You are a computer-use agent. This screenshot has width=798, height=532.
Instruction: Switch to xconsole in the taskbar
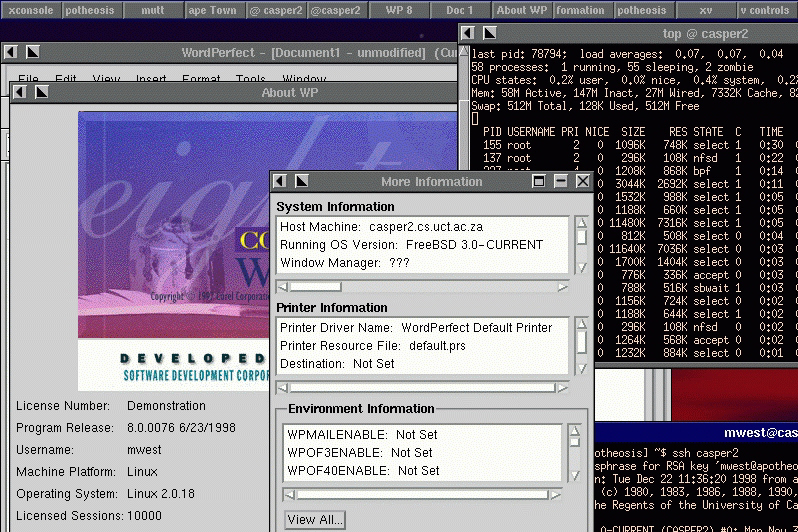[x=30, y=10]
